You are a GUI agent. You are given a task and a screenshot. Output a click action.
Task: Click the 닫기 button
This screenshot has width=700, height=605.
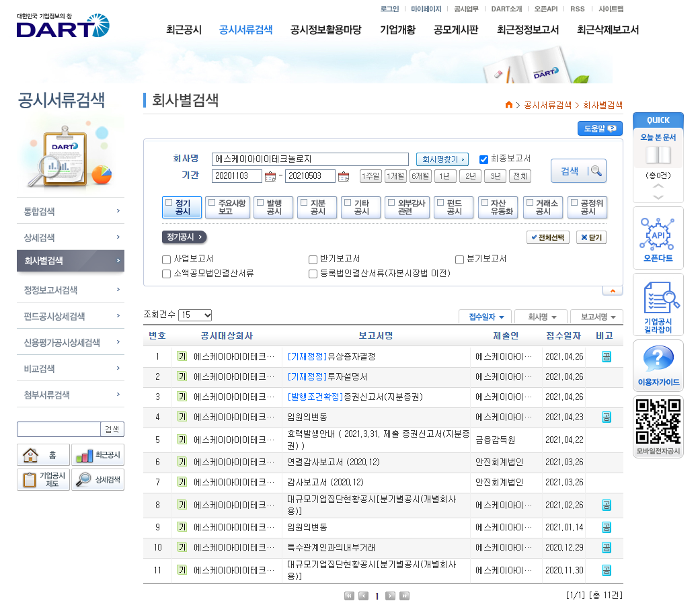click(591, 237)
